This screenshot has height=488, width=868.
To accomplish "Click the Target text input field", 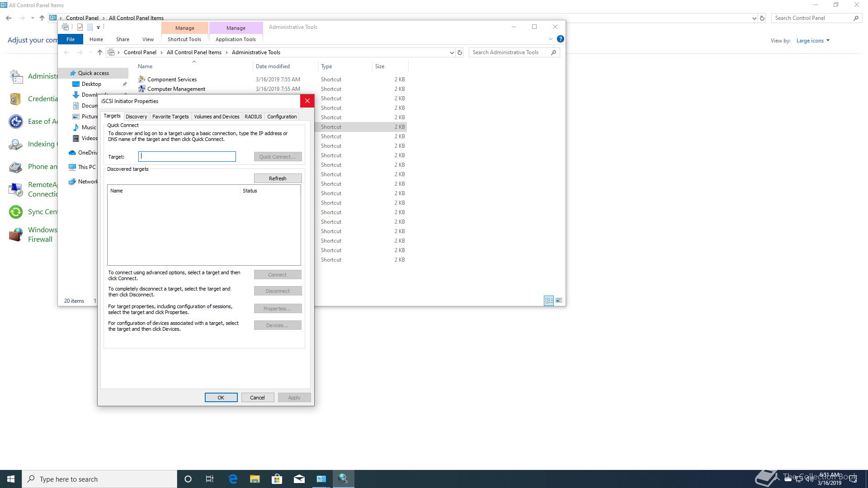I will point(187,157).
